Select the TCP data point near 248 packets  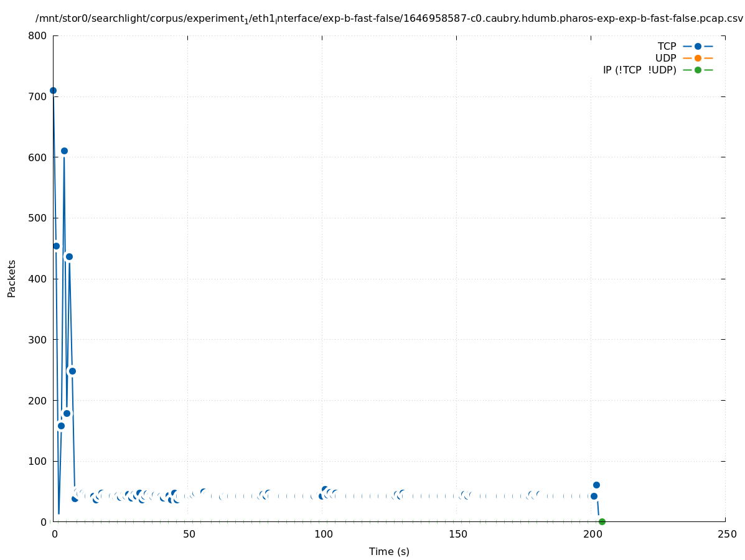[x=72, y=371]
